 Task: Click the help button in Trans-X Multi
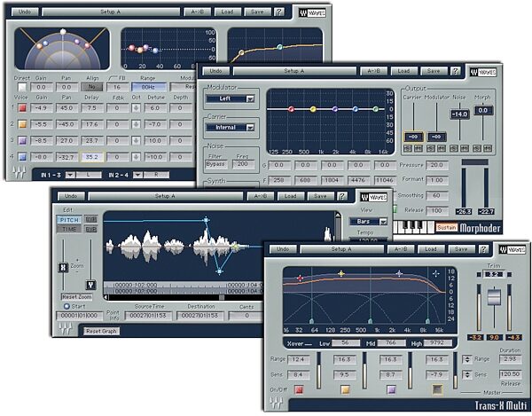(x=483, y=249)
